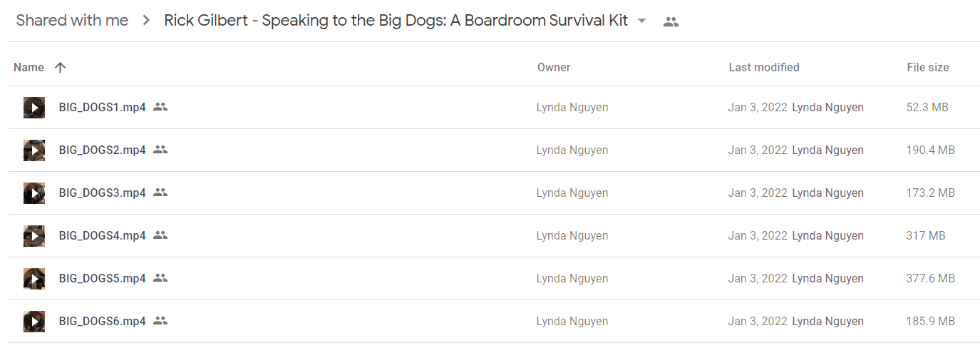Click the Rick Gilbert folder title in breadcrumb

(x=396, y=21)
